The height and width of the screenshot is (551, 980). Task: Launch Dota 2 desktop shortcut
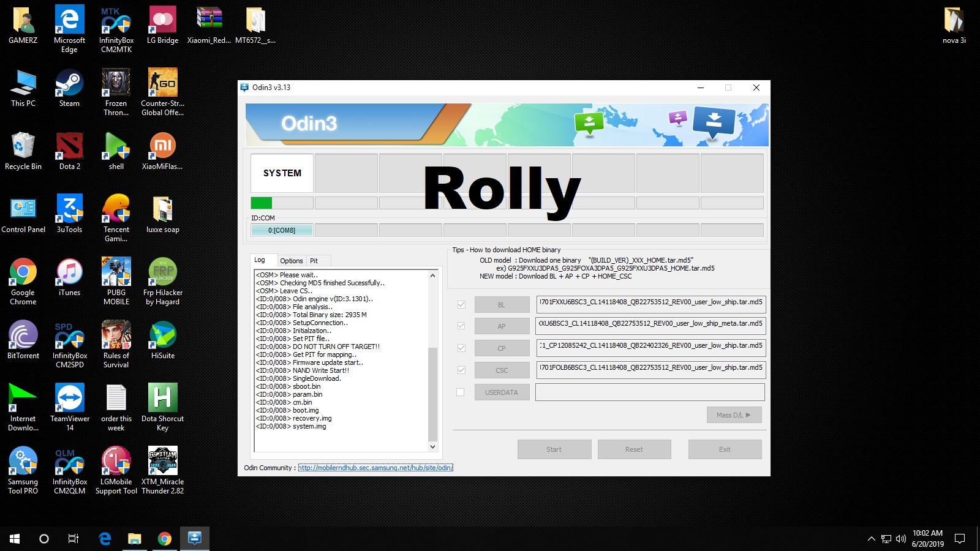[x=69, y=151]
